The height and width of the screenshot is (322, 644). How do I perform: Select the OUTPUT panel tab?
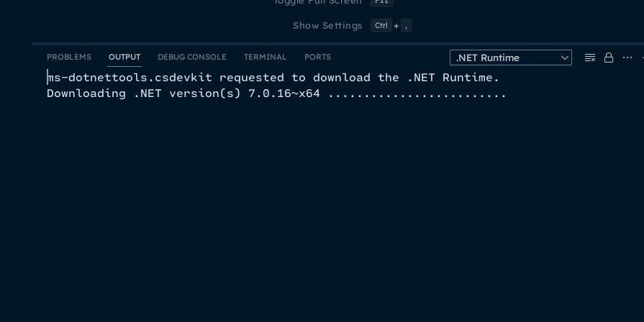[124, 57]
